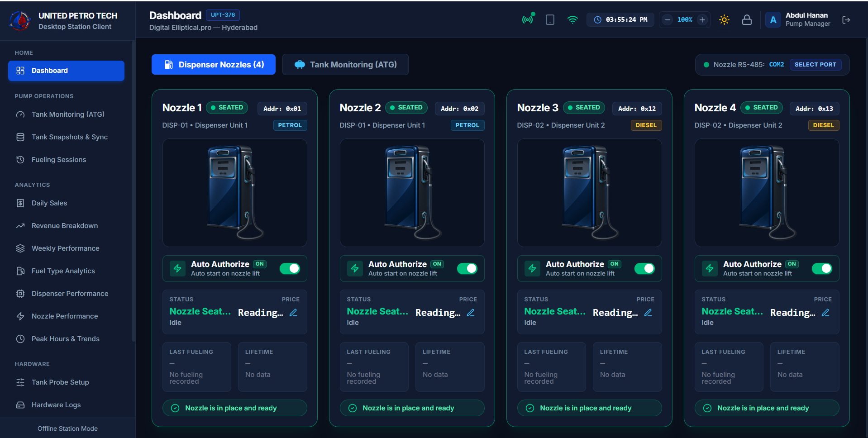Log out using the exit icon
The height and width of the screenshot is (438, 868).
(846, 20)
